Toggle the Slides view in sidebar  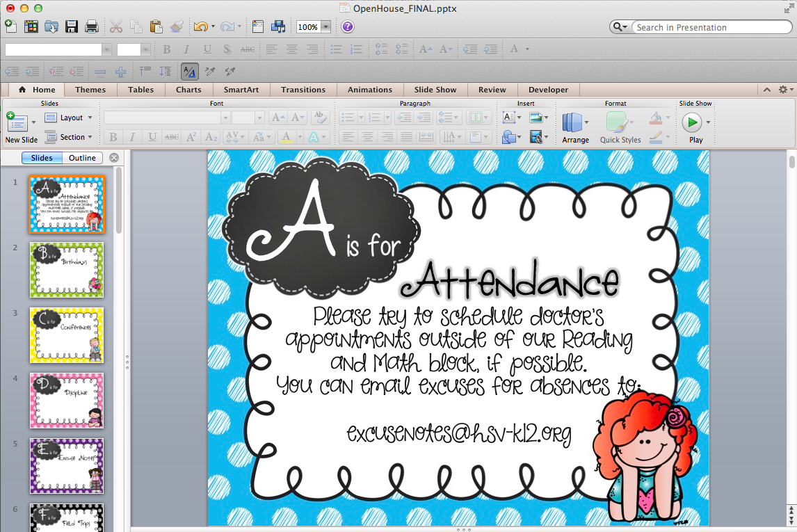point(42,158)
